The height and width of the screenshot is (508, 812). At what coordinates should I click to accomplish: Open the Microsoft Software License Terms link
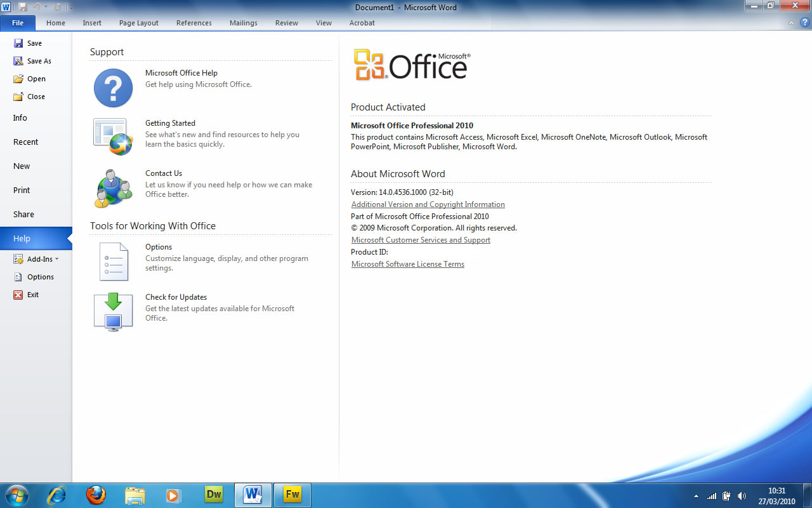407,264
